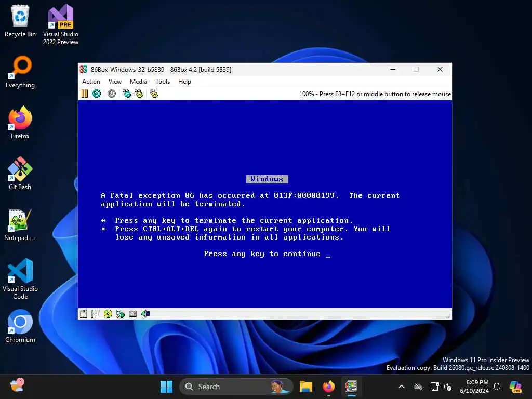Click first floppy drive status icon
The image size is (532, 399).
tap(83, 314)
